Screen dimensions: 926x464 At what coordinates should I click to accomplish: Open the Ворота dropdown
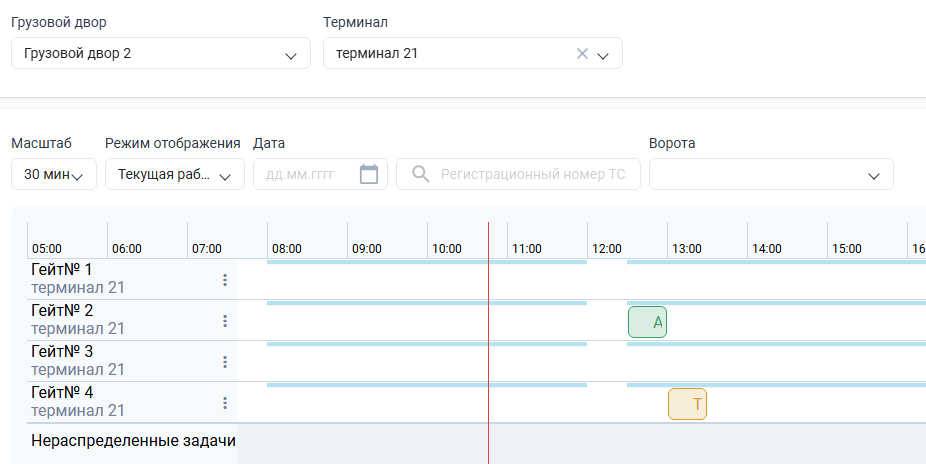coord(771,174)
